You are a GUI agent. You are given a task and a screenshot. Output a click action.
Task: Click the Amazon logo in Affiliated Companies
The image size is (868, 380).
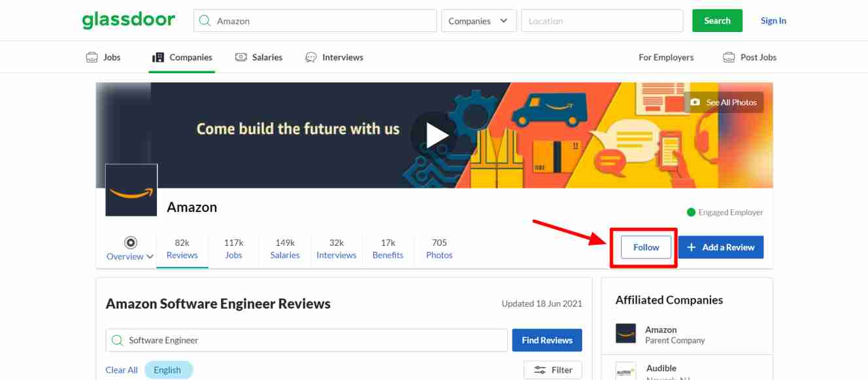[626, 334]
